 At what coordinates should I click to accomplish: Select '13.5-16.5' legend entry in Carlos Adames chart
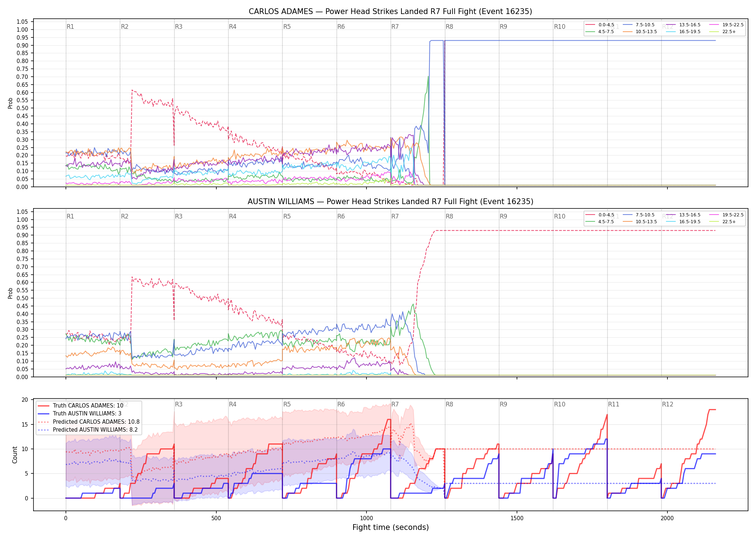tap(684, 25)
